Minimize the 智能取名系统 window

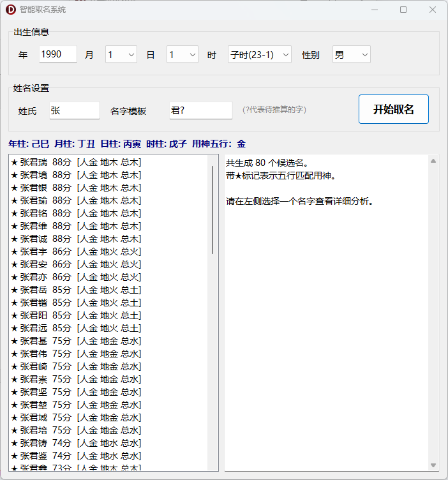tap(375, 10)
